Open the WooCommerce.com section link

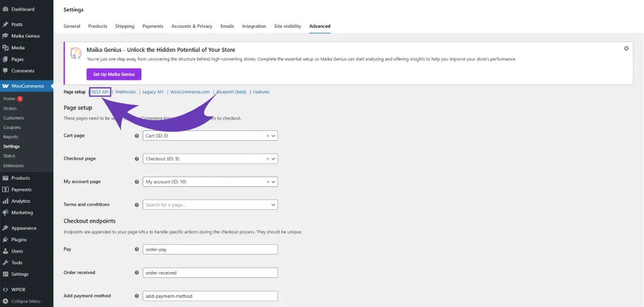(190, 92)
